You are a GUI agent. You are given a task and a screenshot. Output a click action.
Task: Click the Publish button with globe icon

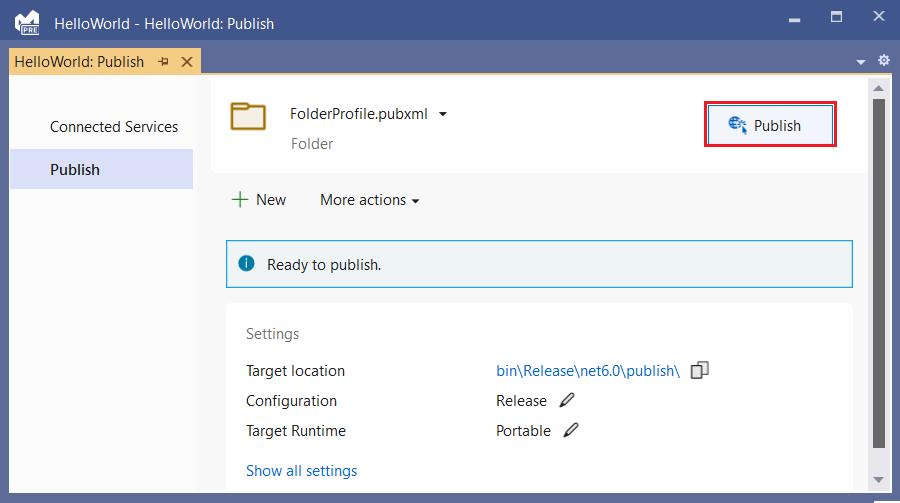[770, 125]
